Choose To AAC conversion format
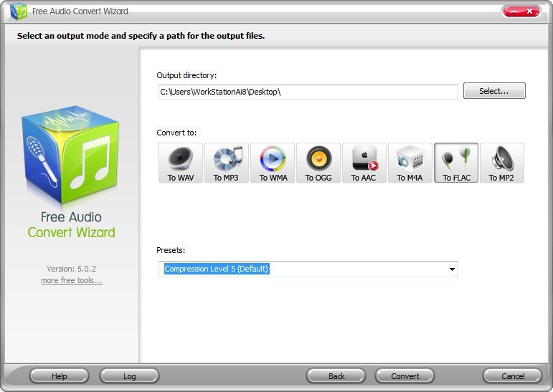This screenshot has height=392, width=553. [x=364, y=163]
